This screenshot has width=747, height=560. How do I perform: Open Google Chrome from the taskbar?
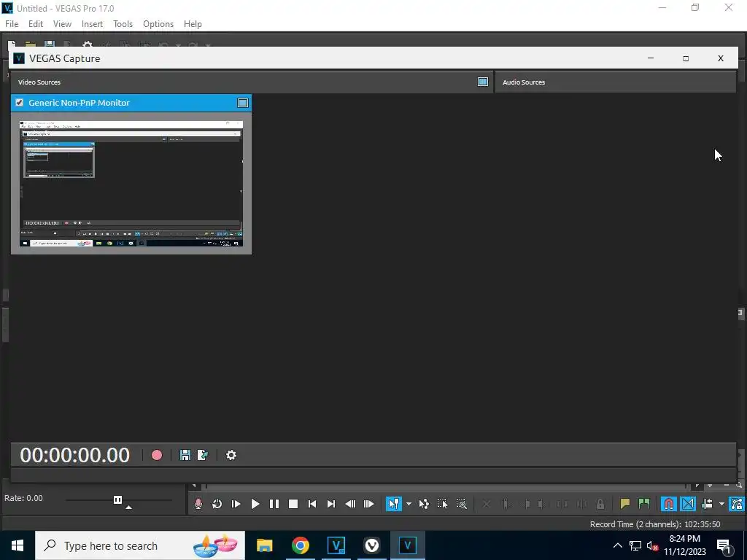[x=300, y=545]
